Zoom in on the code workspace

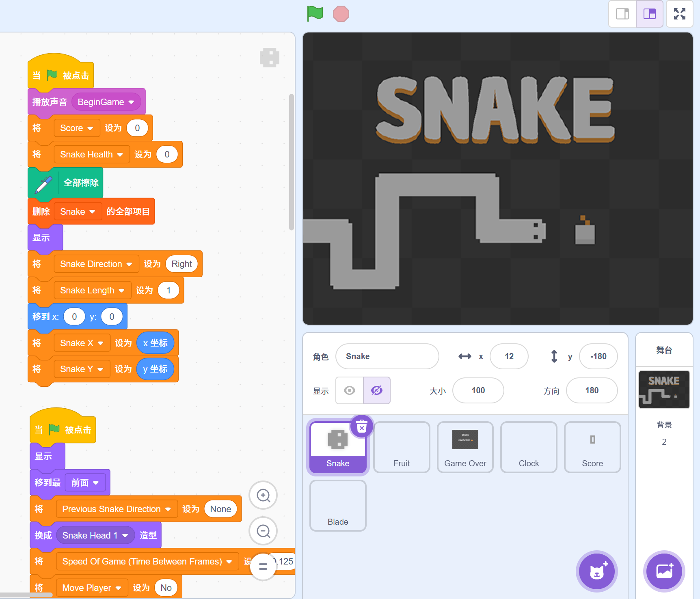[263, 496]
